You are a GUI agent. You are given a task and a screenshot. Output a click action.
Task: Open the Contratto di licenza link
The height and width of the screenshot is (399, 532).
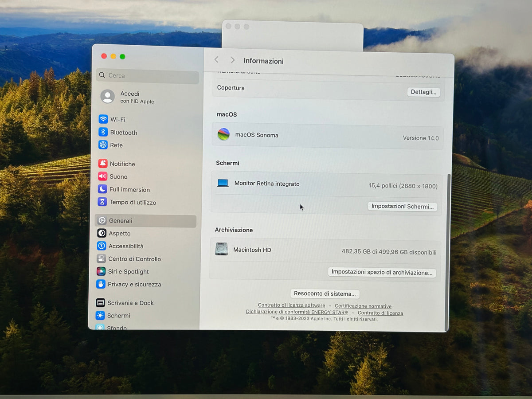pos(380,313)
